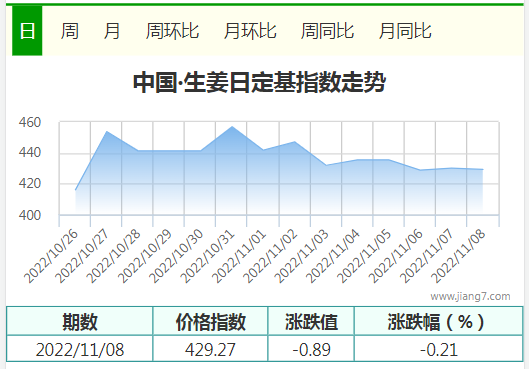
Task: Open the 周同比 tab
Action: (327, 31)
